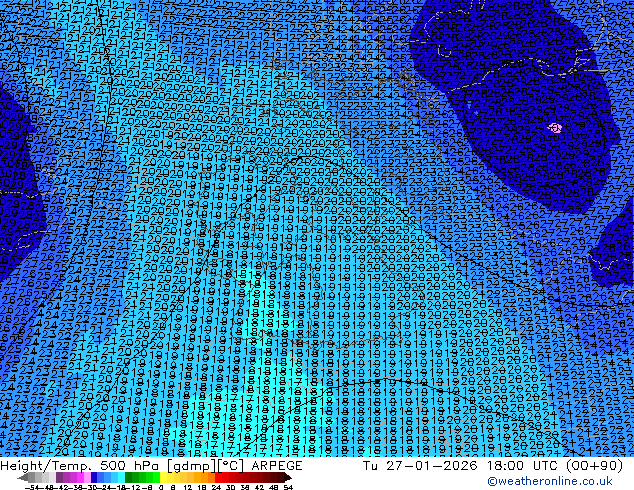Click the pink marker on the dark blue area
634x490 pixels.
(x=555, y=128)
